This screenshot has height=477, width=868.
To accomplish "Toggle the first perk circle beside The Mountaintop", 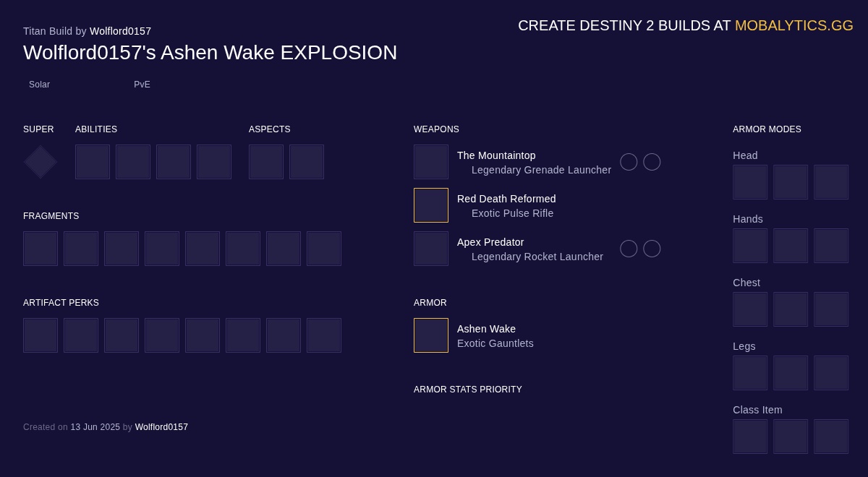I will 629,162.
